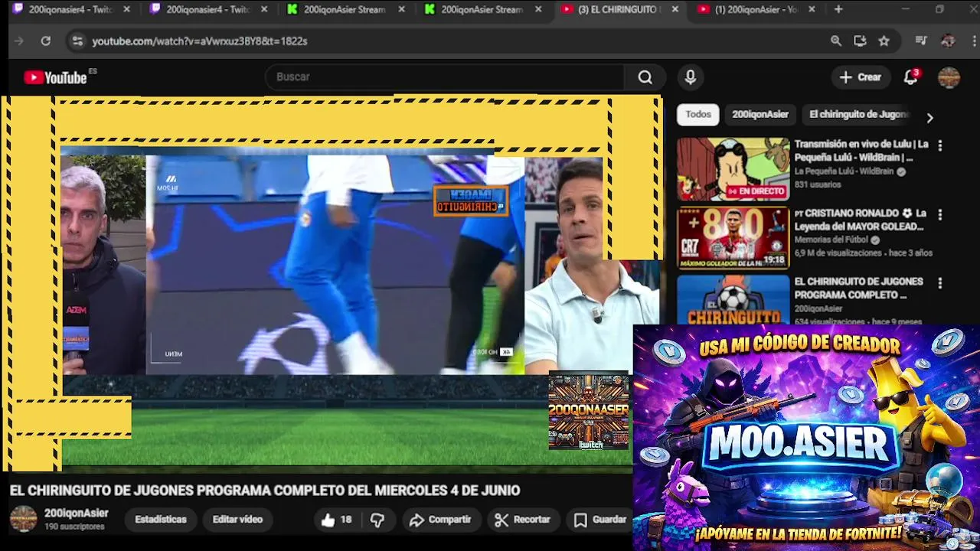This screenshot has width=980, height=551.
Task: Open Cristiano Ronaldo video thumbnail
Action: [x=733, y=238]
